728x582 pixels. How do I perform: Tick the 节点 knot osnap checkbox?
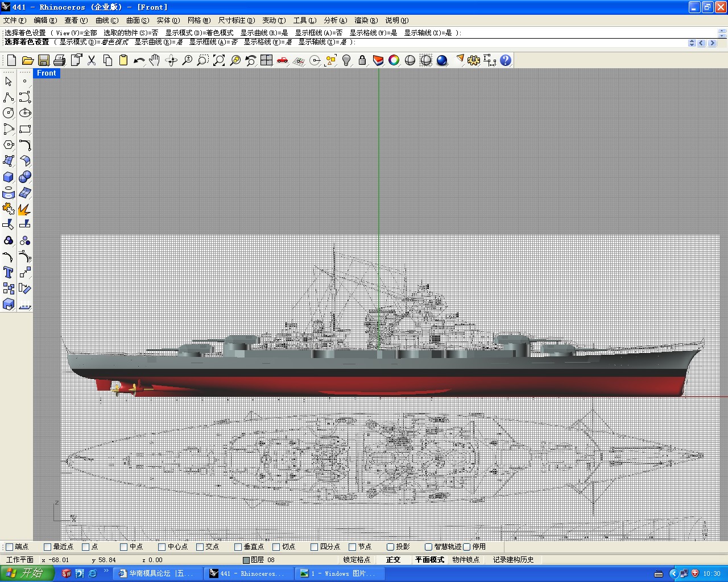click(352, 547)
